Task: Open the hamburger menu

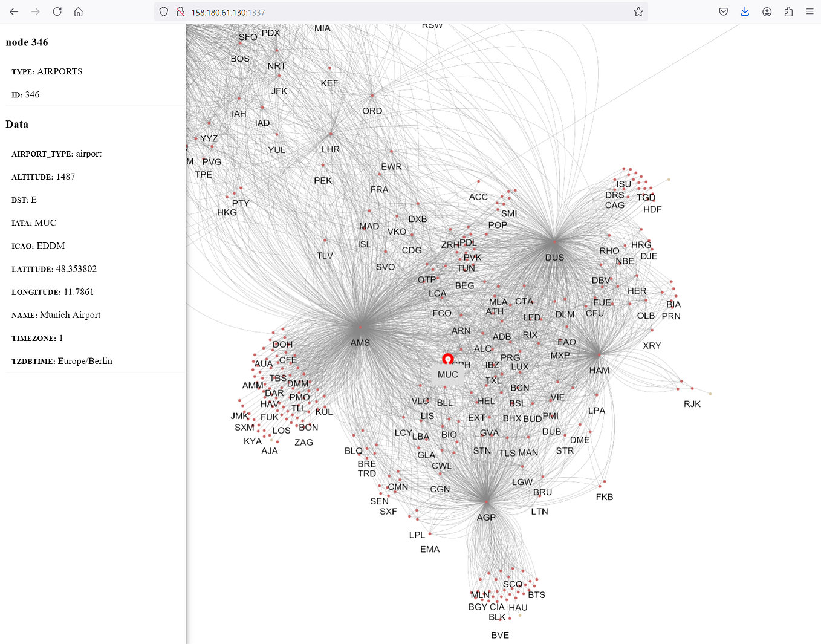Action: click(810, 11)
